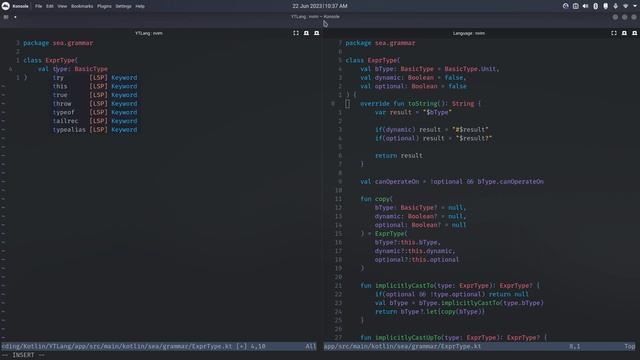Click 'BasicType' in the left pane
Screen dimensions: 640x360
[91, 69]
